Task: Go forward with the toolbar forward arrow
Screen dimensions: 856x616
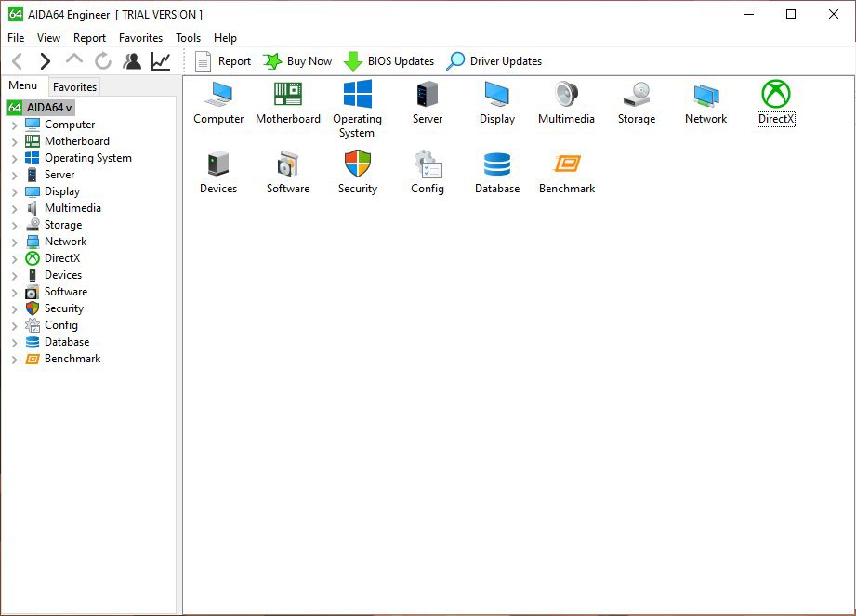Action: (x=45, y=61)
